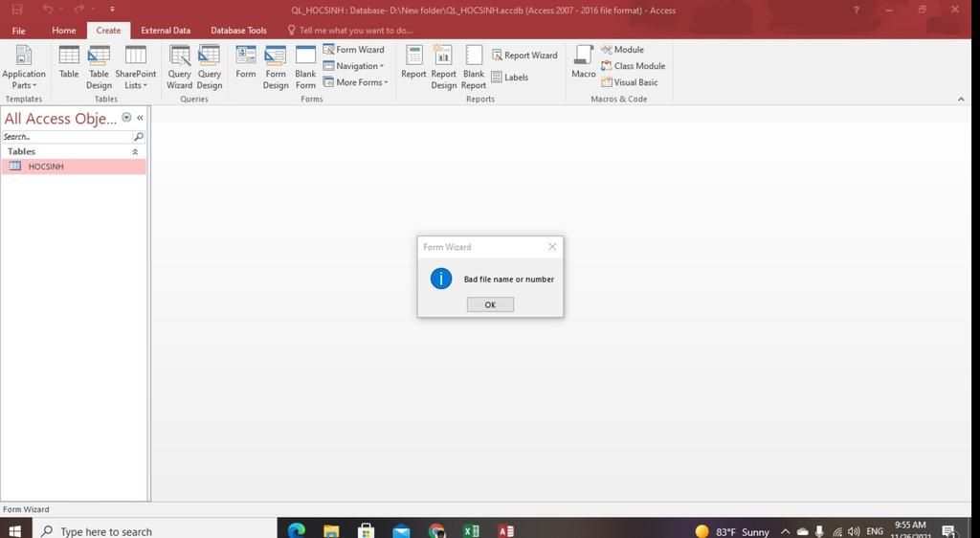The height and width of the screenshot is (538, 980).
Task: Switch to the External Data tab
Action: 166,30
